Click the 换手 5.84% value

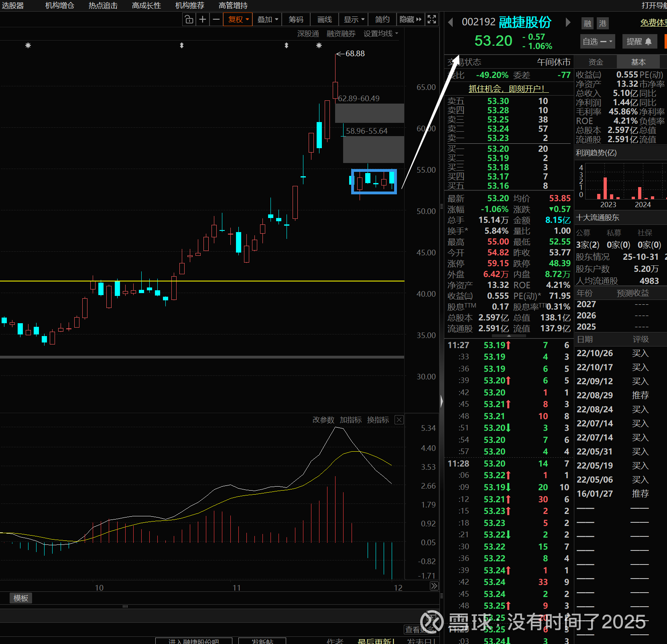(x=496, y=231)
